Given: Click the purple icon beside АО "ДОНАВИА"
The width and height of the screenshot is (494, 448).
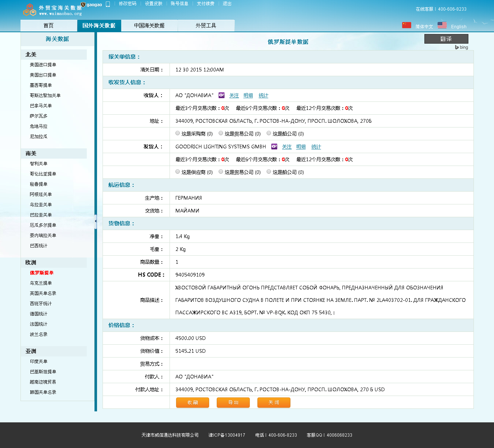Looking at the screenshot, I should [x=222, y=95].
